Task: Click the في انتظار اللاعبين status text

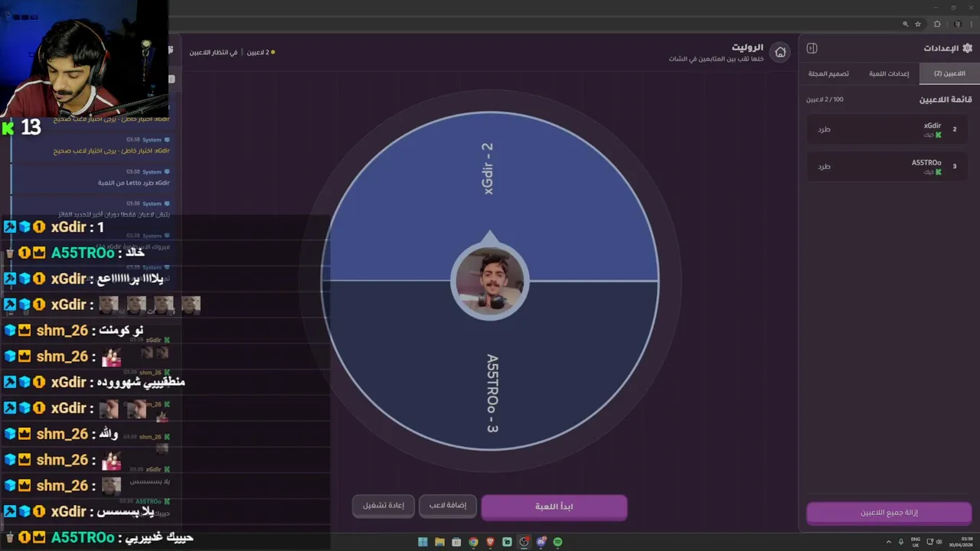Action: click(x=214, y=53)
